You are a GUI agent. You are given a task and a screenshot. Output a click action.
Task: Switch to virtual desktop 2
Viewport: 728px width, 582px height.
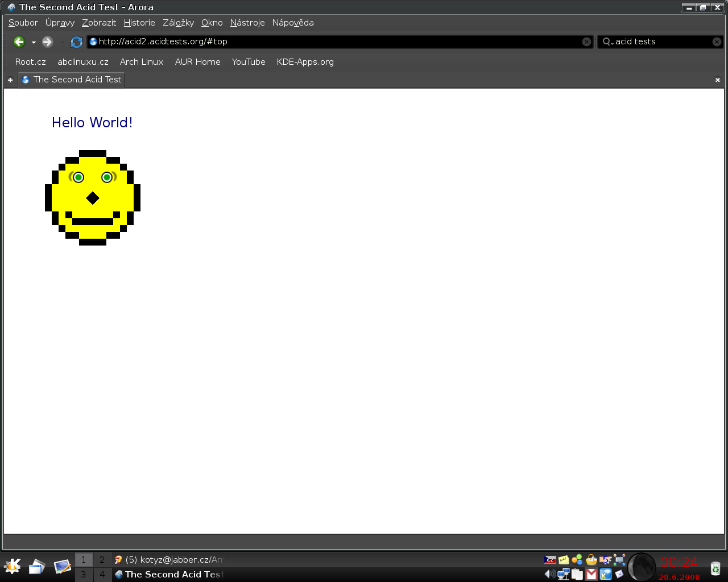coord(102,560)
